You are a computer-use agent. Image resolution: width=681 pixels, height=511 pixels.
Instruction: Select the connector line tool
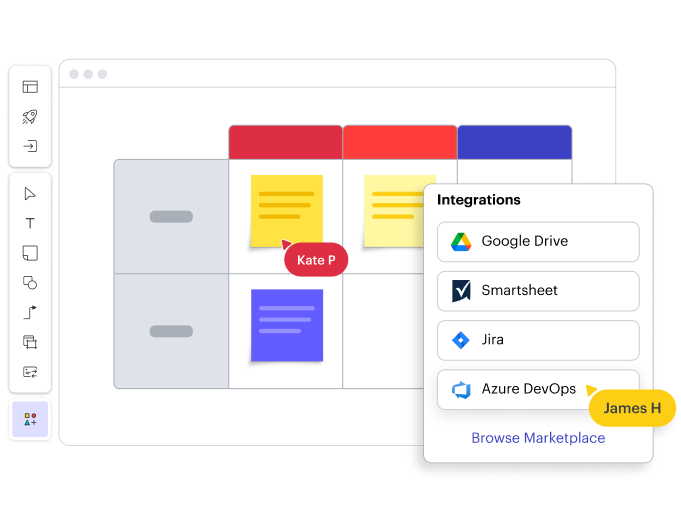[30, 312]
